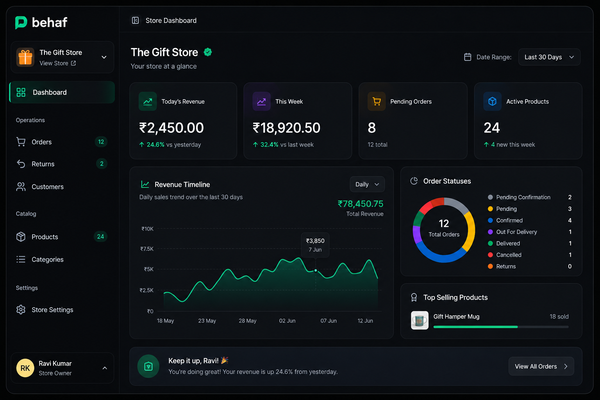600x400 pixels.
Task: Open Store Settings in the sidebar
Action: click(62, 310)
